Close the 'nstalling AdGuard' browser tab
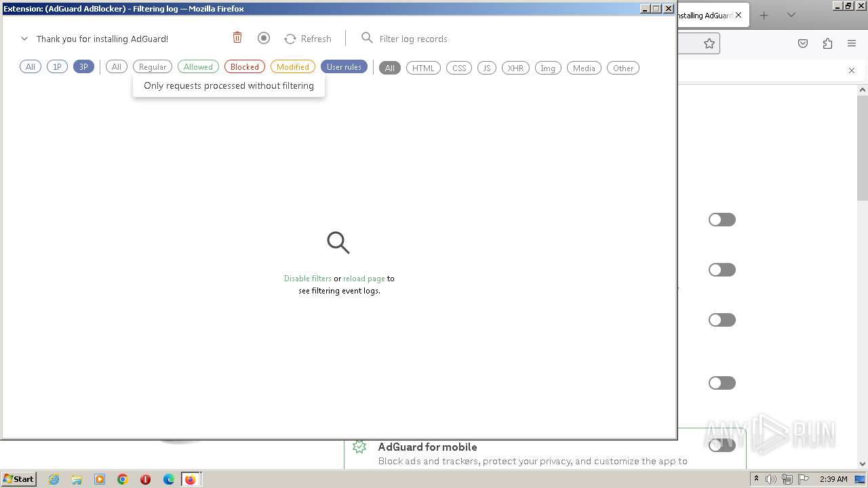This screenshot has height=488, width=868. pos(738,15)
